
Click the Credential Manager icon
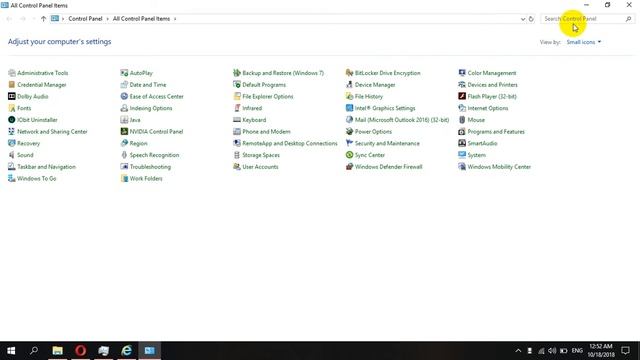click(x=12, y=85)
